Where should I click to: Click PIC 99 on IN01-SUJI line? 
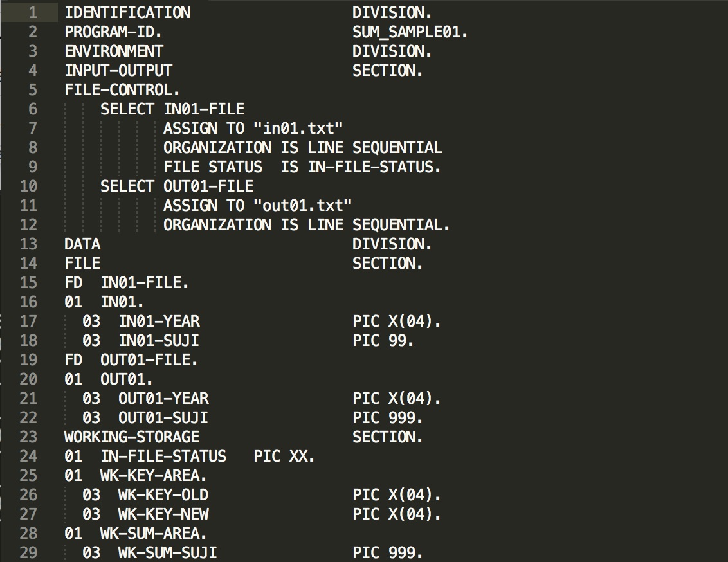[x=383, y=341]
